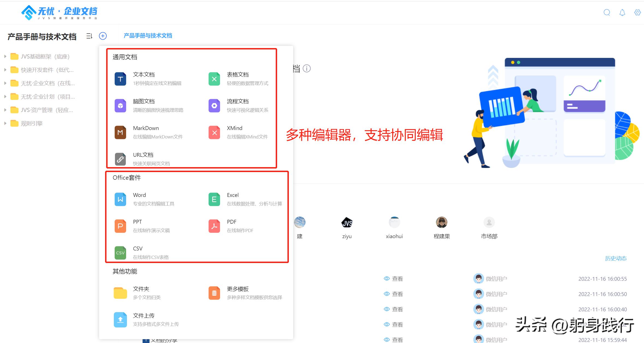Create a PPT presentation

click(142, 226)
